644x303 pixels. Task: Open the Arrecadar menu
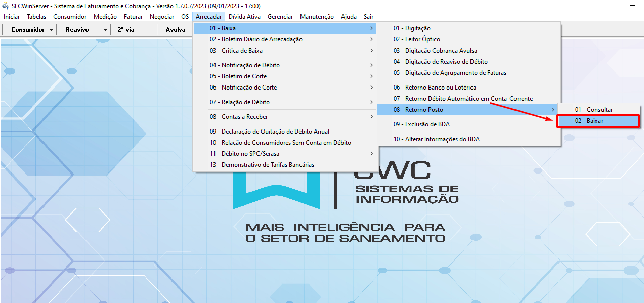point(208,16)
